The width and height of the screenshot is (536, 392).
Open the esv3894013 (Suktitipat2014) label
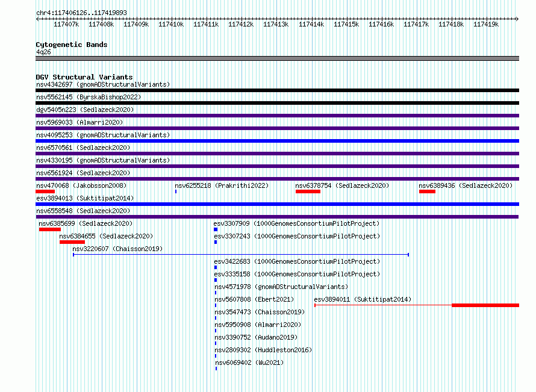pos(85,198)
